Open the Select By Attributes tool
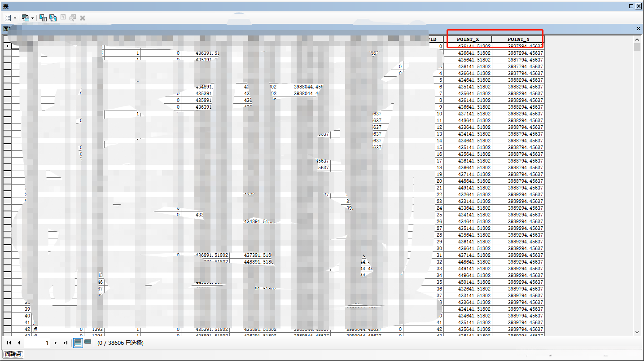The image size is (644, 361). (43, 18)
